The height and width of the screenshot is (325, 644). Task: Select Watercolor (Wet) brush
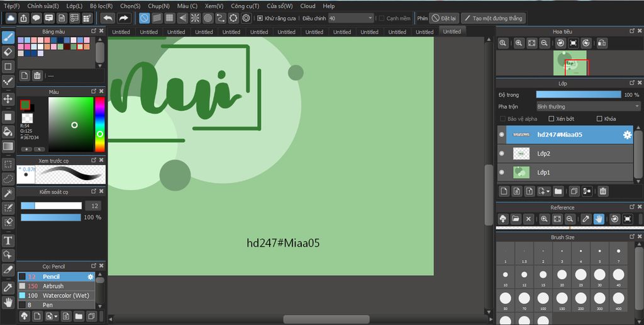pyautogui.click(x=56, y=295)
